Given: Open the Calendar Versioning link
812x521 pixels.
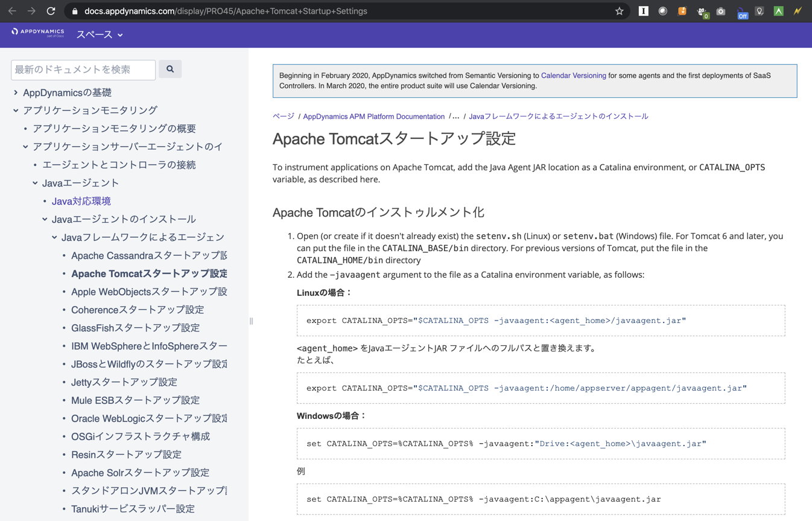Looking at the screenshot, I should click(573, 75).
